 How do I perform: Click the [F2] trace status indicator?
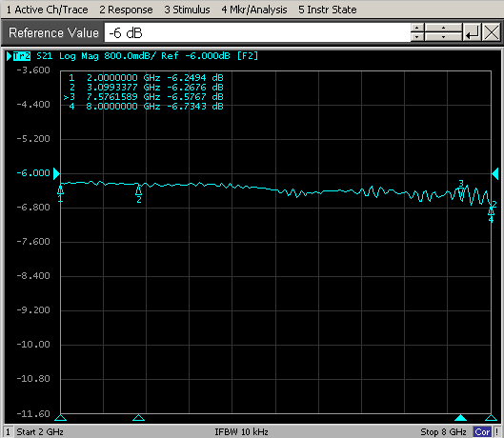(x=247, y=56)
